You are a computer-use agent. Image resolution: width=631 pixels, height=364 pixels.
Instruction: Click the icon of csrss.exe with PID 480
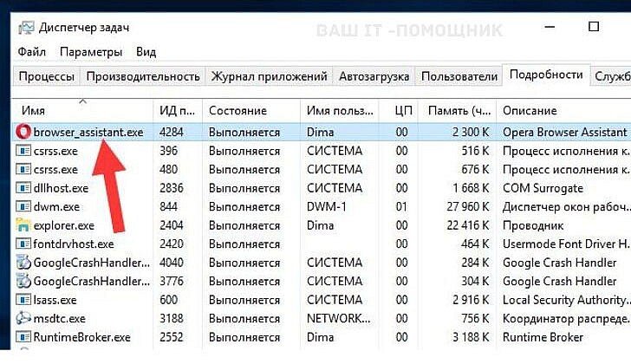(x=23, y=169)
